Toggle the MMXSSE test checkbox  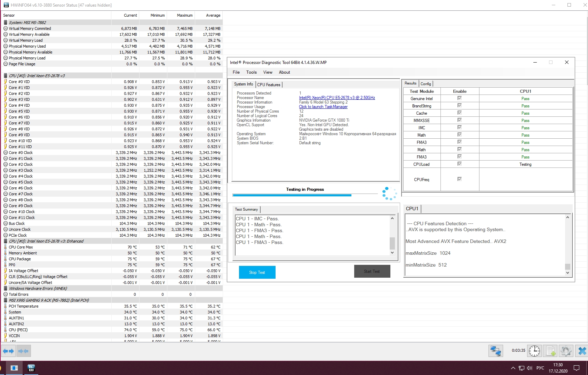460,120
